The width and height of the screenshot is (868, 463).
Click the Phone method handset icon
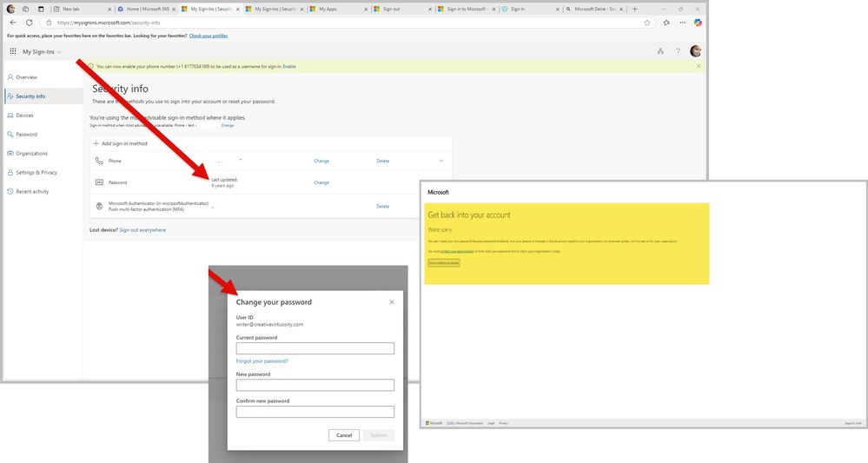(x=99, y=161)
